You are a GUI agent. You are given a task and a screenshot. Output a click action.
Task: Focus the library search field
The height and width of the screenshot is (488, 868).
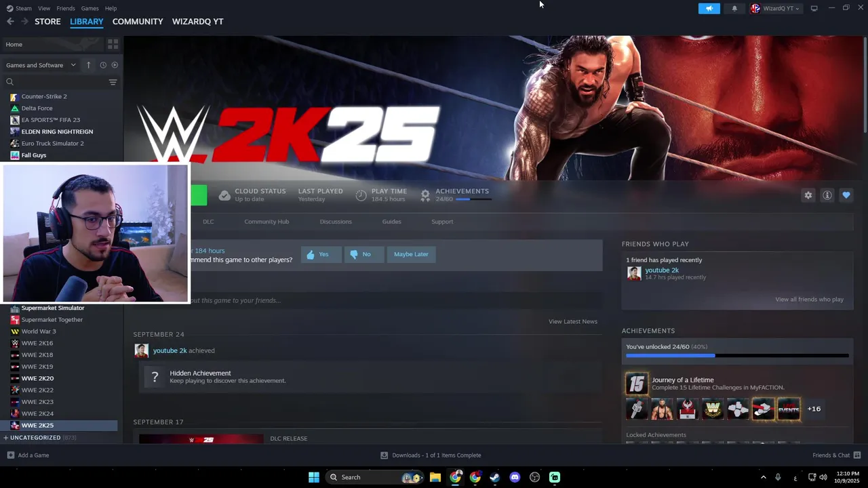tap(56, 82)
